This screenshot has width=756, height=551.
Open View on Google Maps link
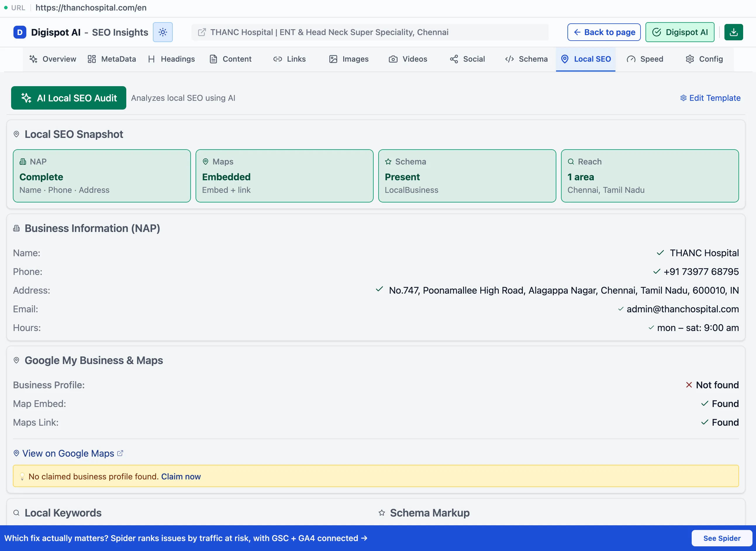68,453
